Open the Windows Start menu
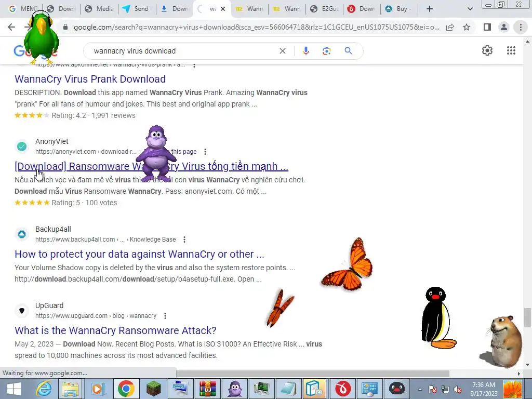Screen dimensions: 532x399 pyautogui.click(x=14, y=389)
